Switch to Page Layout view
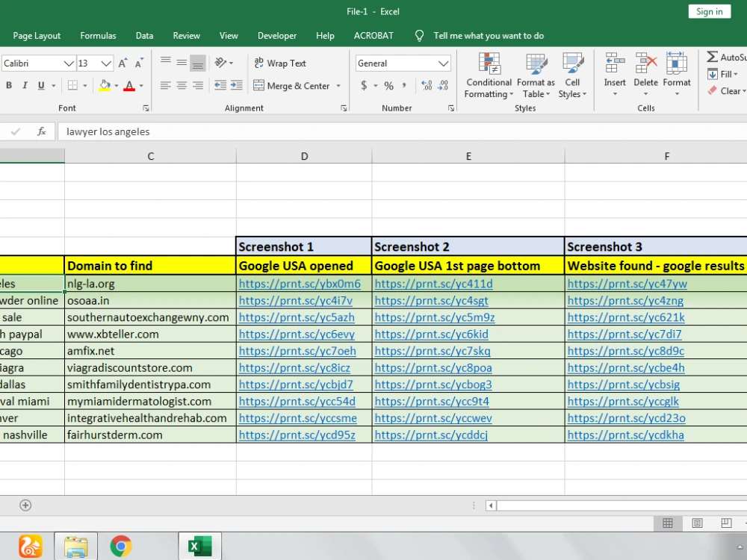The image size is (747, 560). [697, 523]
